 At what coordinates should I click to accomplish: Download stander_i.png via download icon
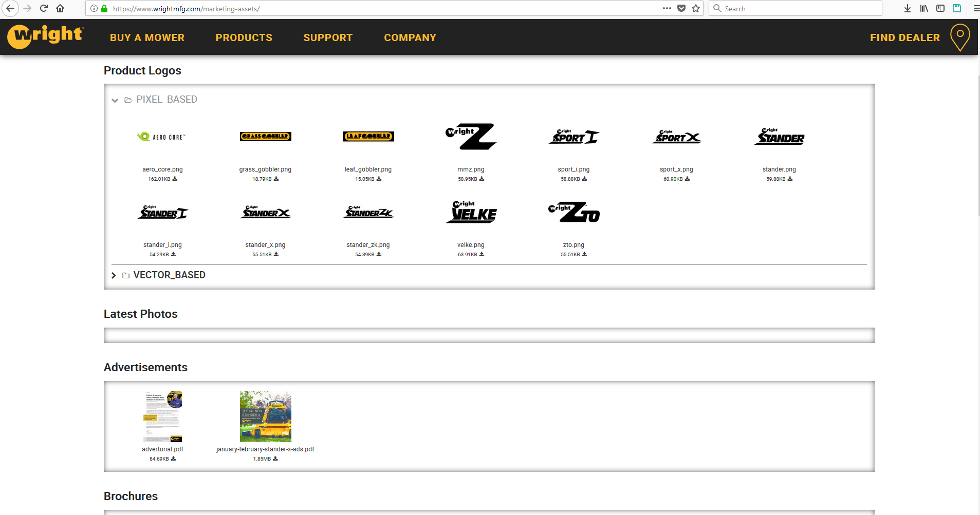point(173,254)
